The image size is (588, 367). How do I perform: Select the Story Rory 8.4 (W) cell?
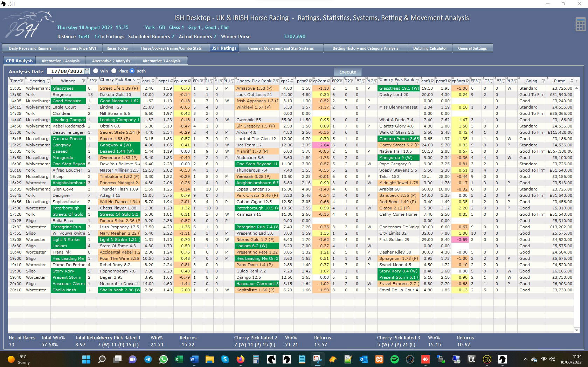[x=399, y=271]
